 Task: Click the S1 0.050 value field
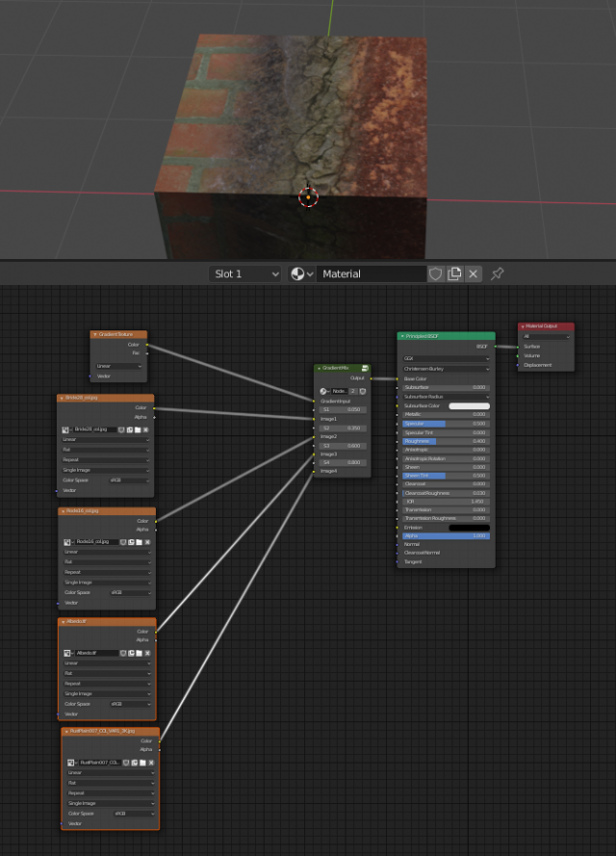(343, 409)
